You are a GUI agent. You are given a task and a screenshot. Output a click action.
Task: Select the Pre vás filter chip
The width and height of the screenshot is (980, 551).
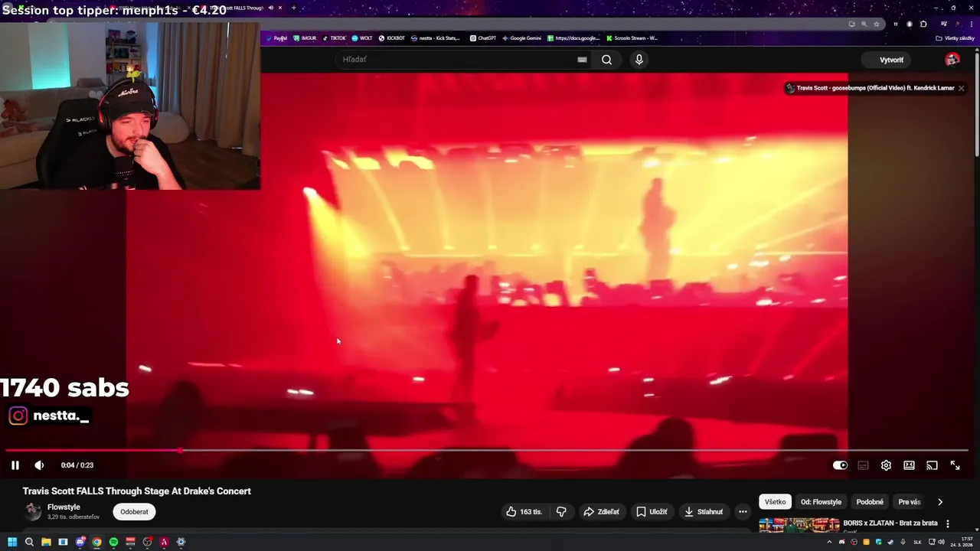pyautogui.click(x=909, y=502)
